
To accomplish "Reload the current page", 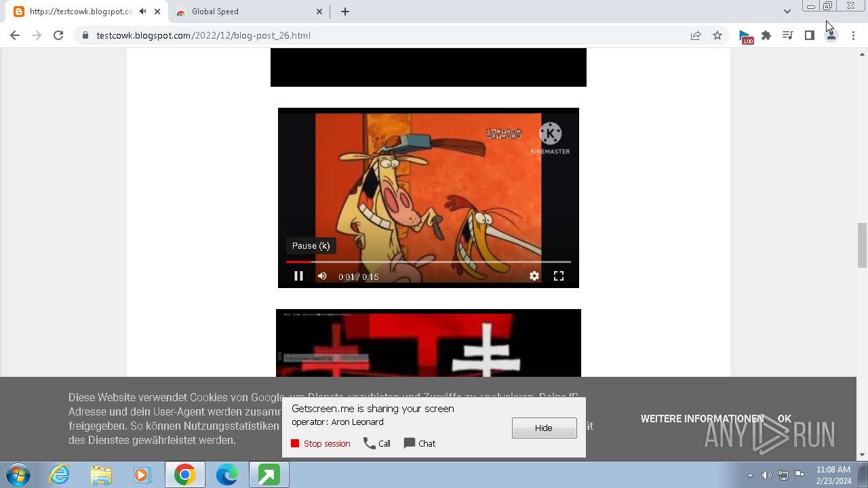I will [58, 35].
